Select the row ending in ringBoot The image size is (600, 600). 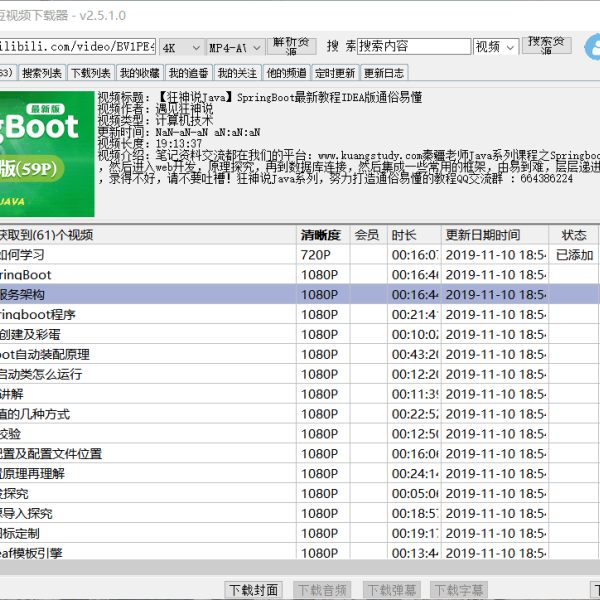(298, 275)
